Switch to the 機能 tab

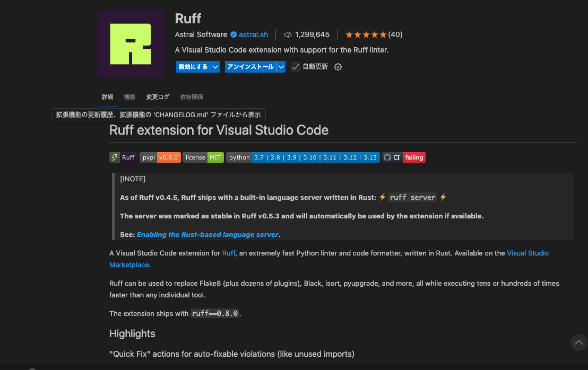[x=129, y=97]
